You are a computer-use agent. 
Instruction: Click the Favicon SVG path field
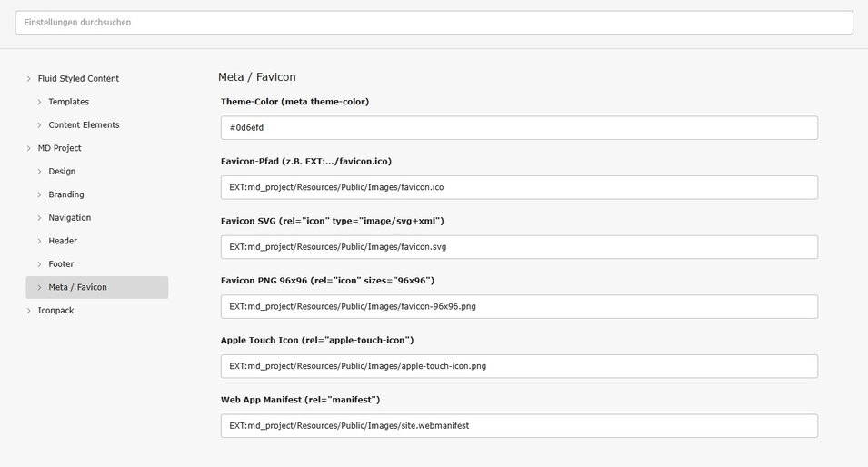[518, 247]
